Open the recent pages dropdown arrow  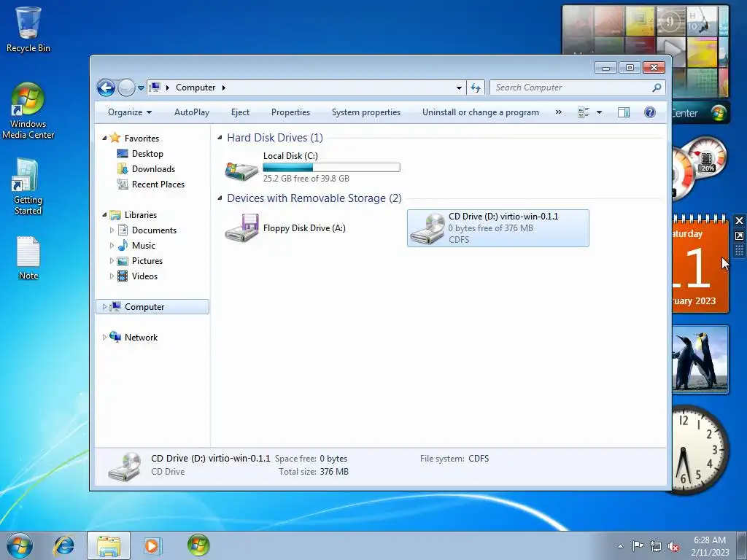pos(141,88)
